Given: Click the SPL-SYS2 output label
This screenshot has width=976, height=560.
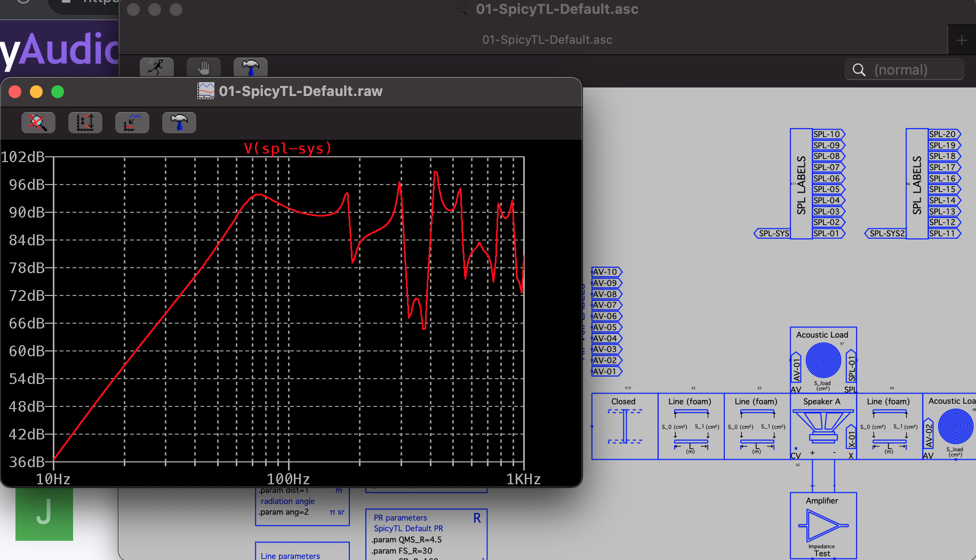Looking at the screenshot, I should (x=885, y=234).
